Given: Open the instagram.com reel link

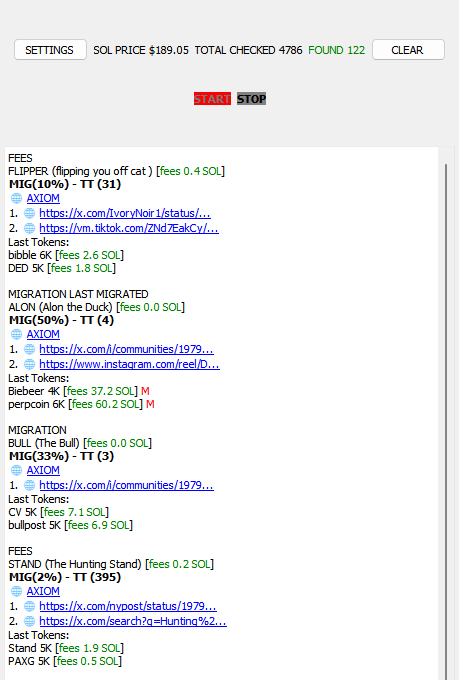Looking at the screenshot, I should click(x=129, y=364).
